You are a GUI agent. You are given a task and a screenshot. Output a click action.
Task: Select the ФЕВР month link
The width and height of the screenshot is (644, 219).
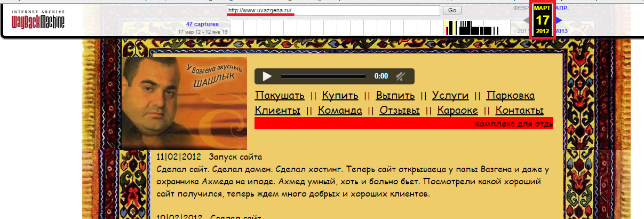click(x=521, y=8)
